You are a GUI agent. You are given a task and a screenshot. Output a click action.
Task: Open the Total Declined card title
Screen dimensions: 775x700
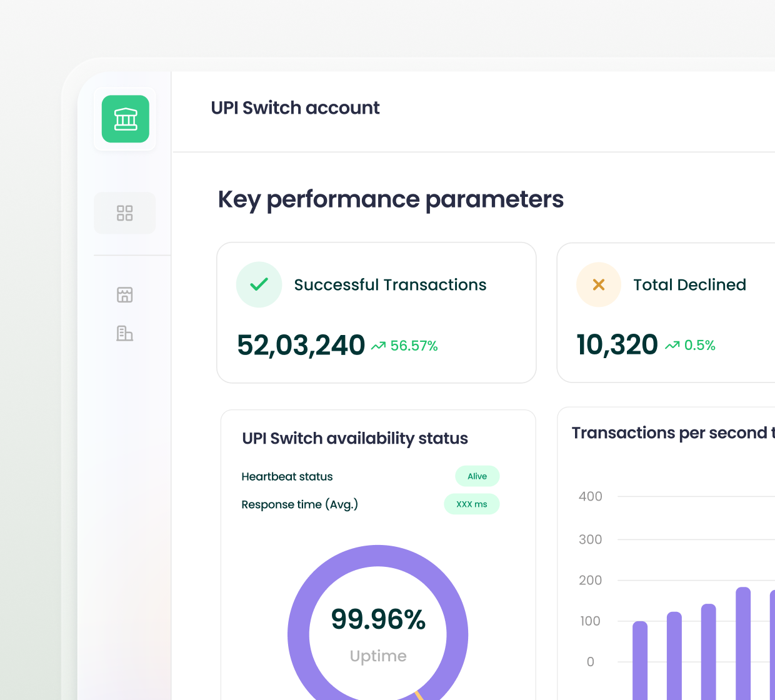689,285
